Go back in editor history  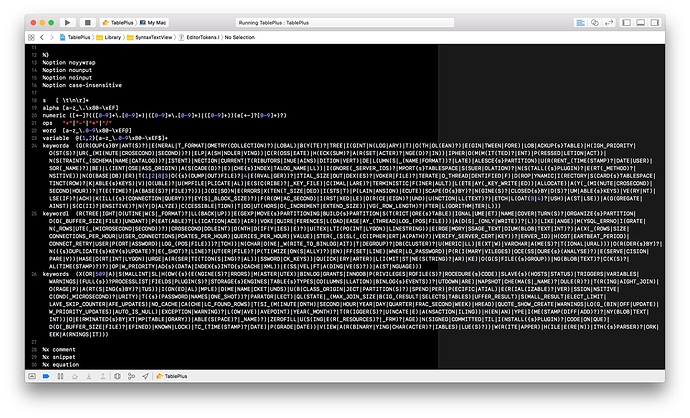[x=42, y=37]
